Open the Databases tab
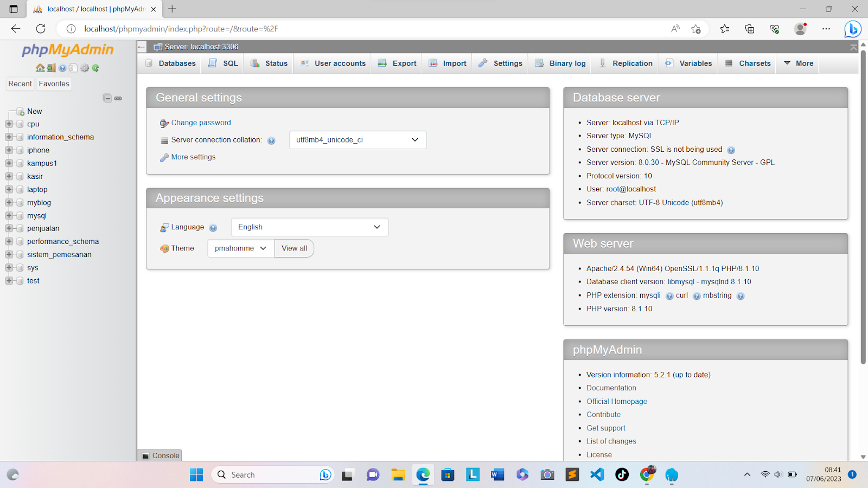The width and height of the screenshot is (868, 488). [170, 63]
